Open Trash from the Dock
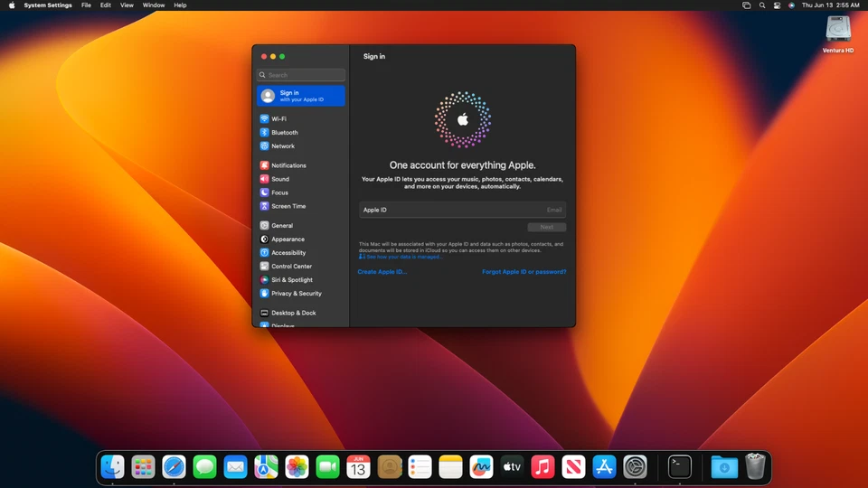This screenshot has width=868, height=488. point(755,466)
